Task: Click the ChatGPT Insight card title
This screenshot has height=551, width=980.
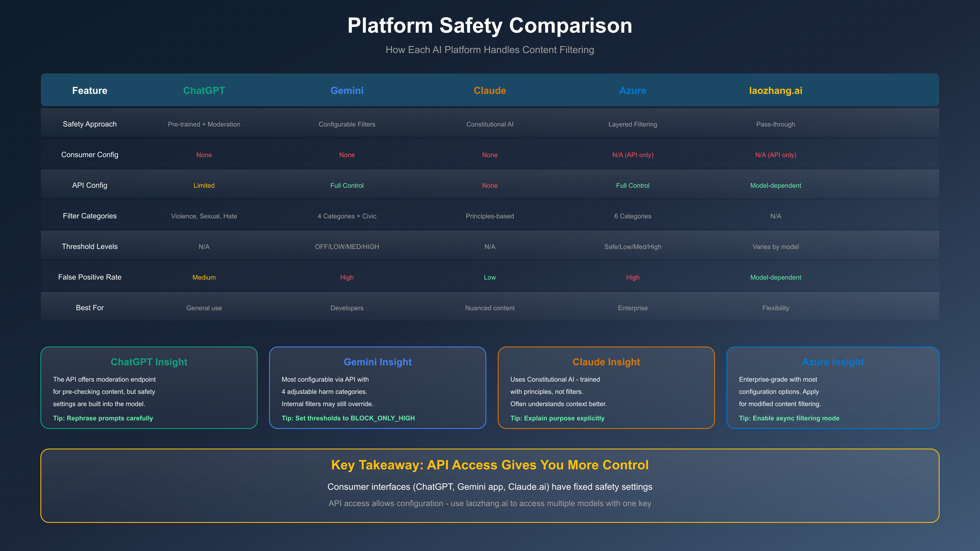Action: pyautogui.click(x=149, y=362)
